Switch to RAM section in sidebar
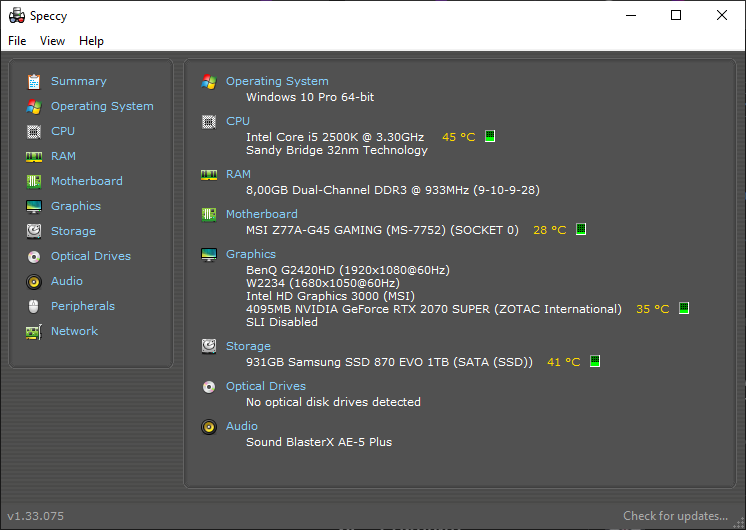 (x=63, y=156)
